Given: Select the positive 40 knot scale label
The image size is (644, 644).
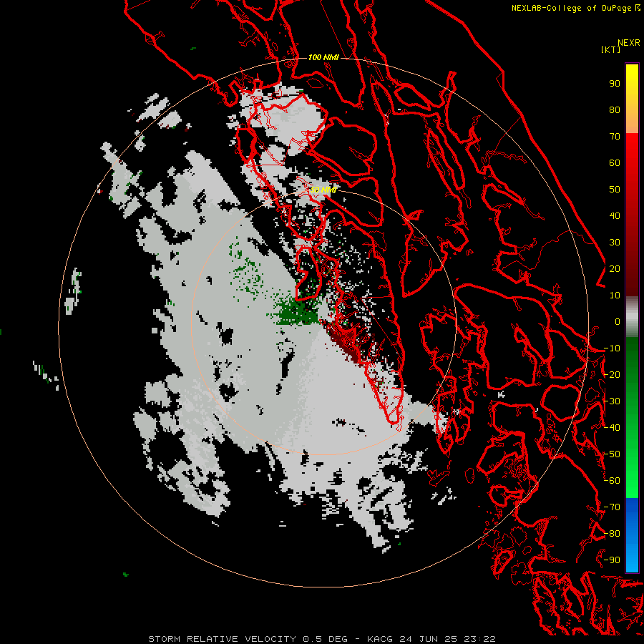Looking at the screenshot, I should pyautogui.click(x=615, y=216).
